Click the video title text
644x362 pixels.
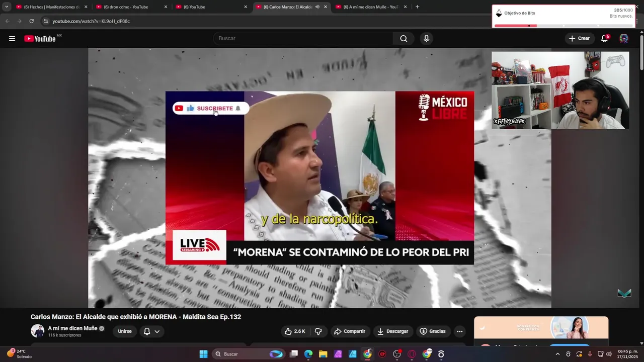pos(136,317)
